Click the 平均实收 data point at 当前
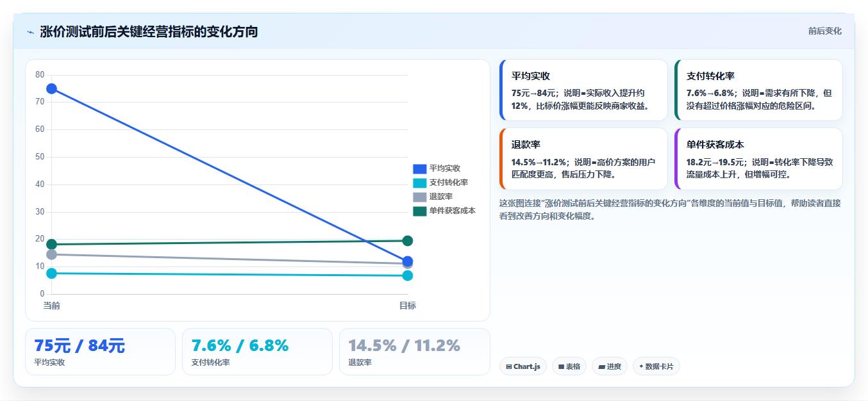Image resolution: width=868 pixels, height=401 pixels. point(51,88)
